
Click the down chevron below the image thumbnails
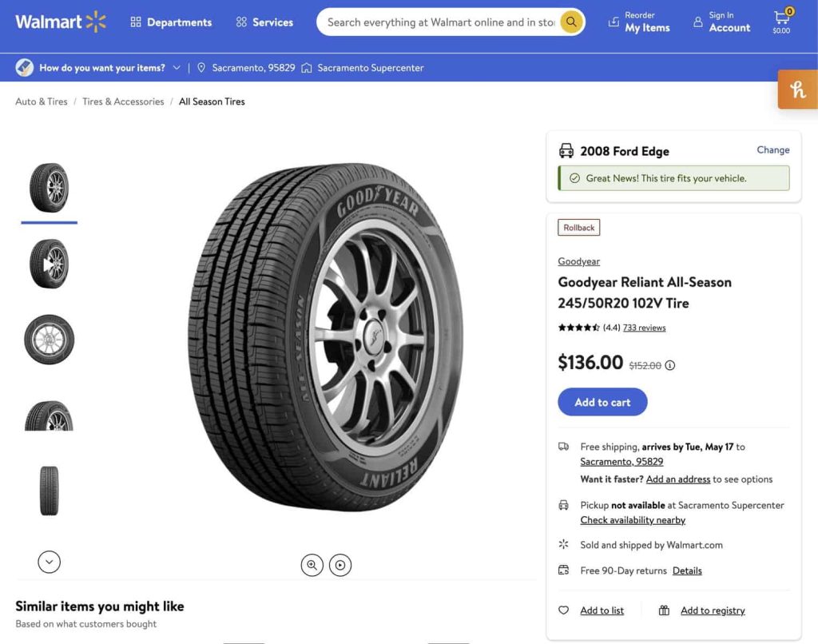(49, 562)
